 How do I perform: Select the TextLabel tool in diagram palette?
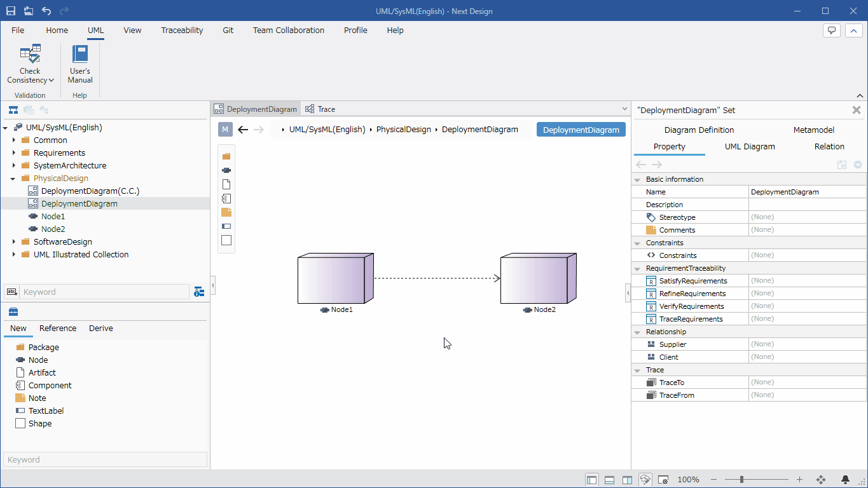pos(226,226)
